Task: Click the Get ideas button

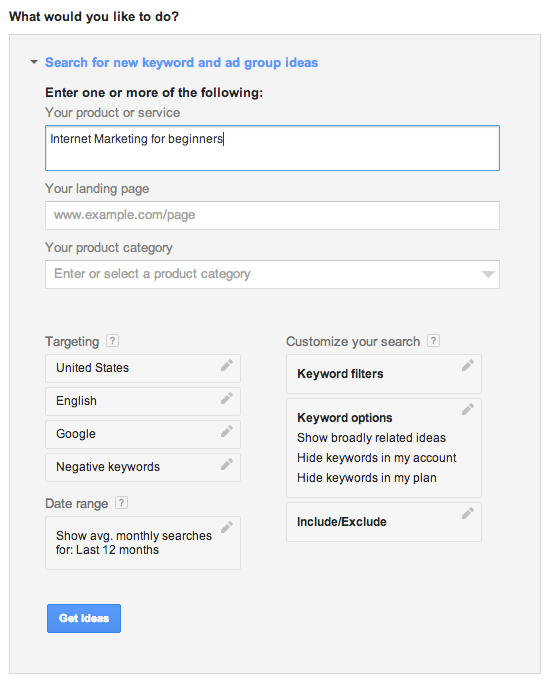Action: click(x=84, y=618)
